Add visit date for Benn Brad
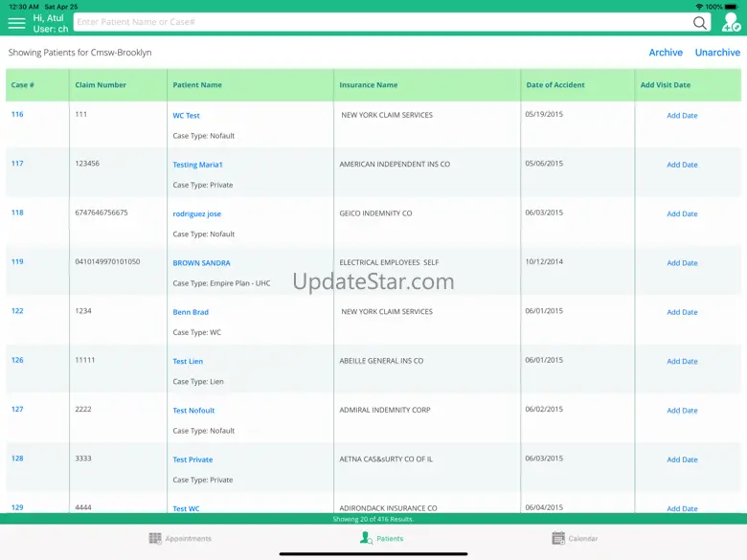Image resolution: width=747 pixels, height=560 pixels. (682, 312)
